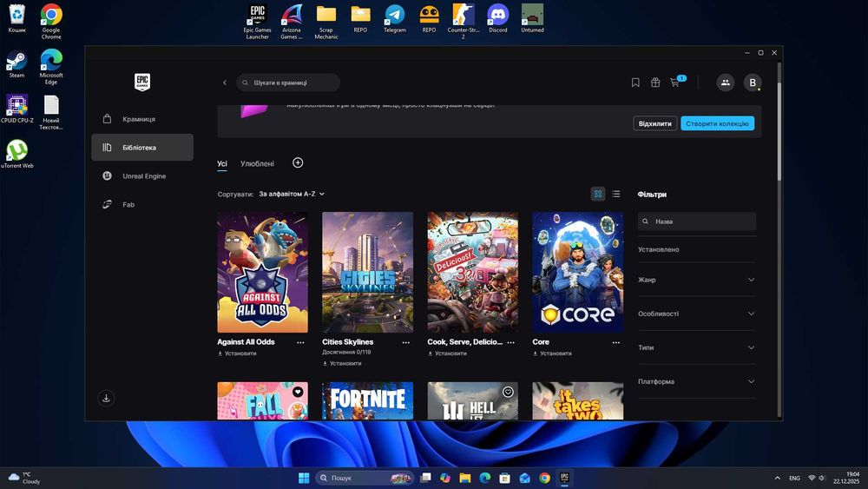Open the wishlist bookmark icon
The image size is (868, 489).
pyautogui.click(x=635, y=83)
